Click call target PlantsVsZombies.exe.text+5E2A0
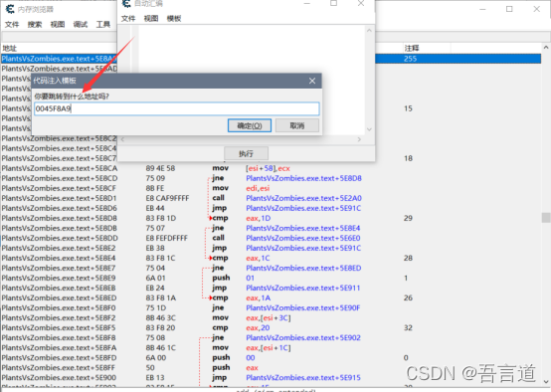551x392 pixels. [303, 198]
